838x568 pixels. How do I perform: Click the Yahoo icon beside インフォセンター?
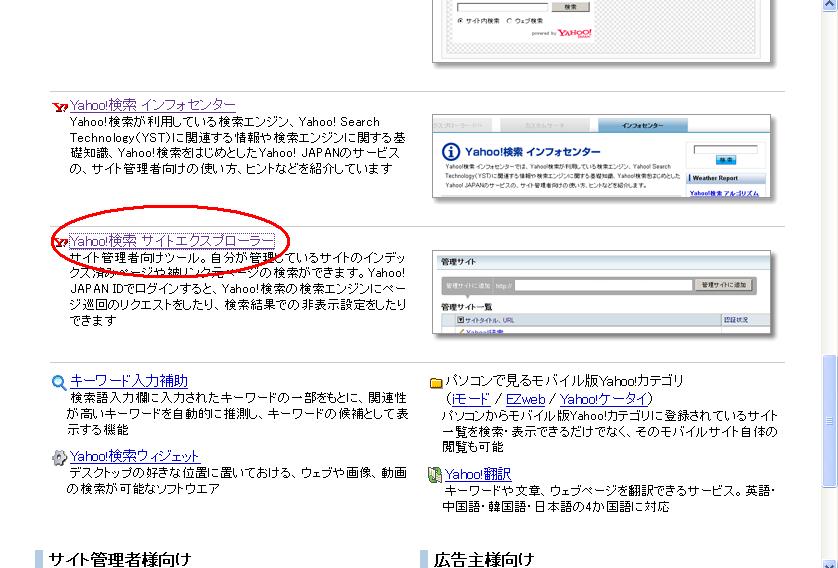click(x=60, y=107)
